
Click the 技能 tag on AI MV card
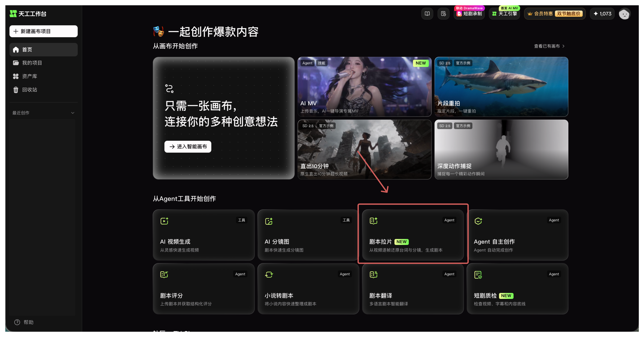click(322, 63)
